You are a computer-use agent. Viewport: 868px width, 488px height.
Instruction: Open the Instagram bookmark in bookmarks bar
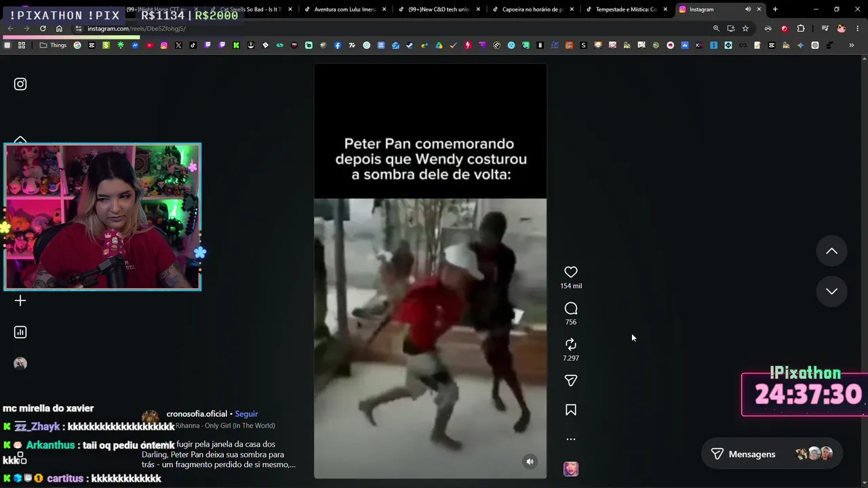pos(164,45)
